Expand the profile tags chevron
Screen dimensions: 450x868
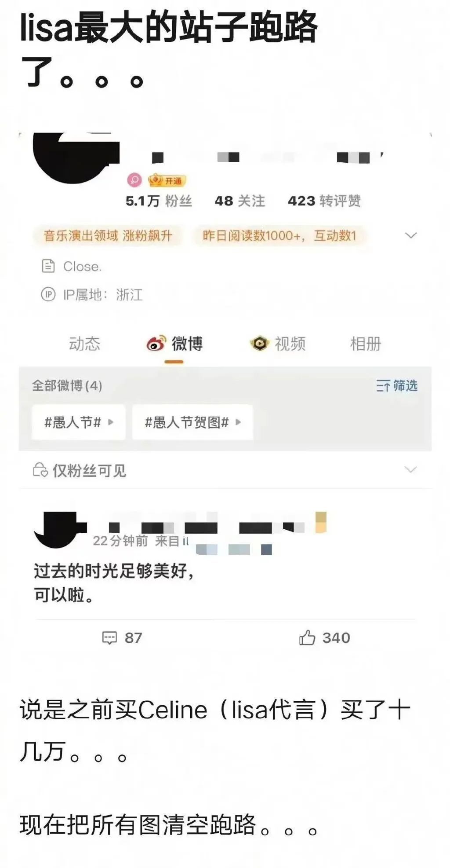click(x=410, y=235)
